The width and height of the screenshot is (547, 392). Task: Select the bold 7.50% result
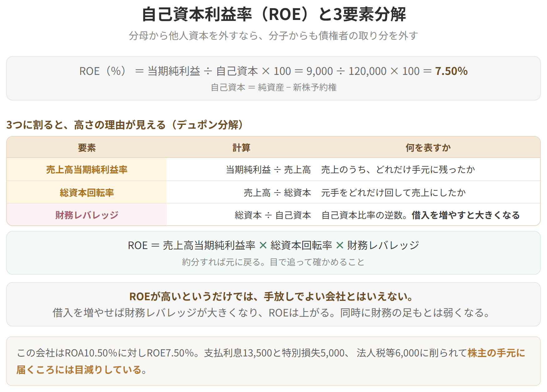pos(451,71)
